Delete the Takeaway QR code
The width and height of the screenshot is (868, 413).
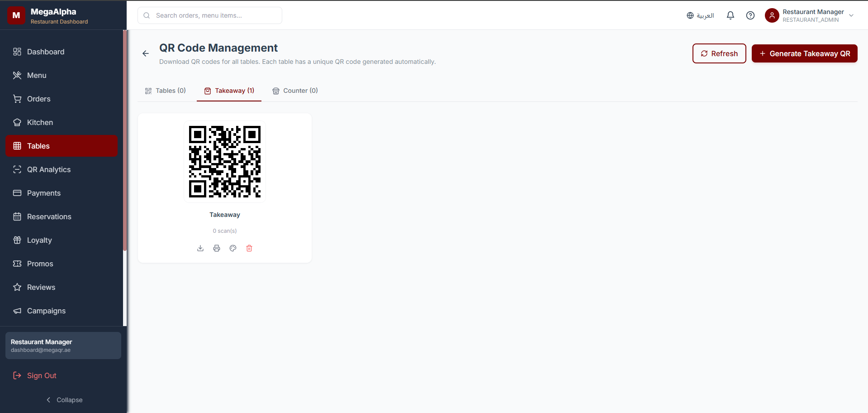249,248
